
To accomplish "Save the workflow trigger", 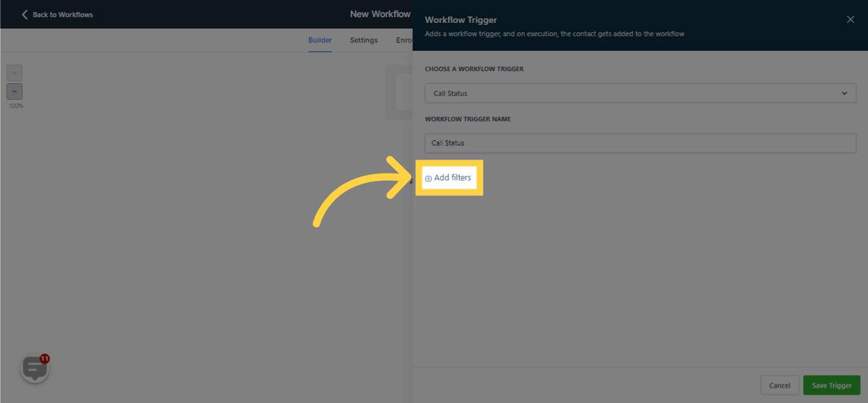I will (x=831, y=385).
